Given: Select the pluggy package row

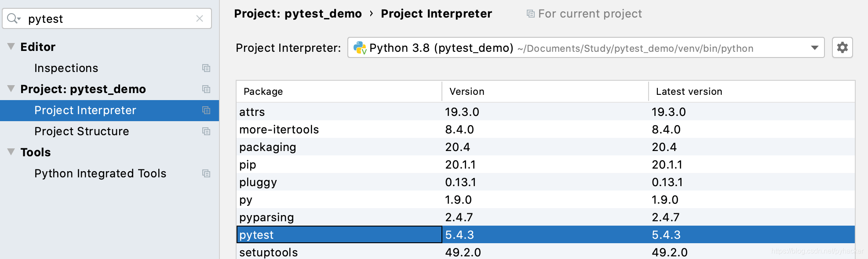Looking at the screenshot, I should click(258, 182).
